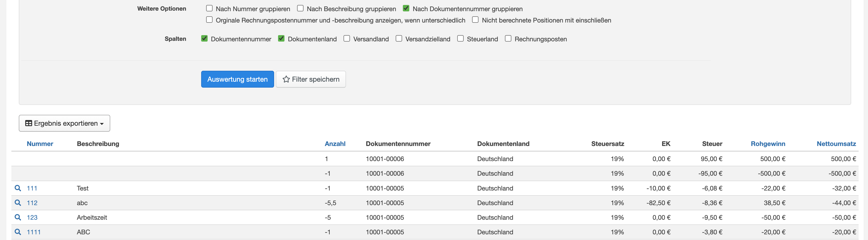The width and height of the screenshot is (868, 240).
Task: Toggle Orginale Rechnungspostennummer und -beschreibung anzeigen
Action: click(209, 20)
